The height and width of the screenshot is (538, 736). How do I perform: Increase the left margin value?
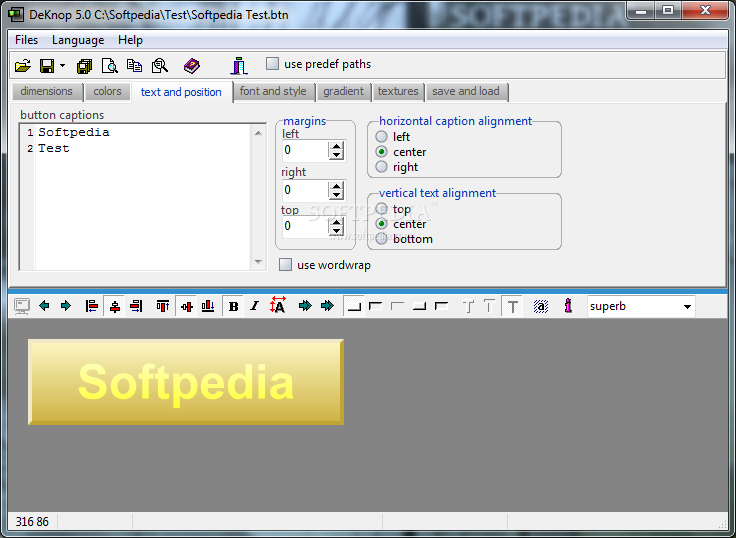pos(336,146)
